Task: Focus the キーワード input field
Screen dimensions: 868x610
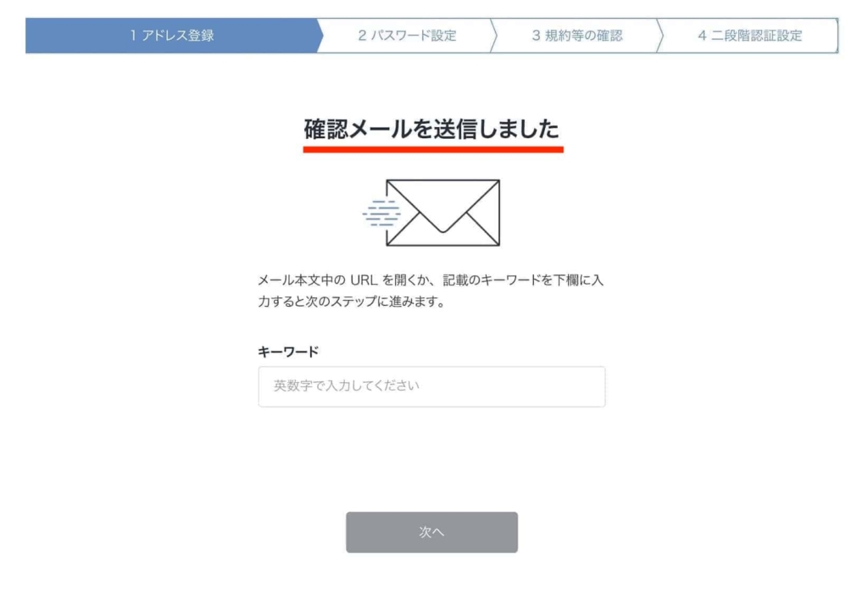Action: point(431,386)
